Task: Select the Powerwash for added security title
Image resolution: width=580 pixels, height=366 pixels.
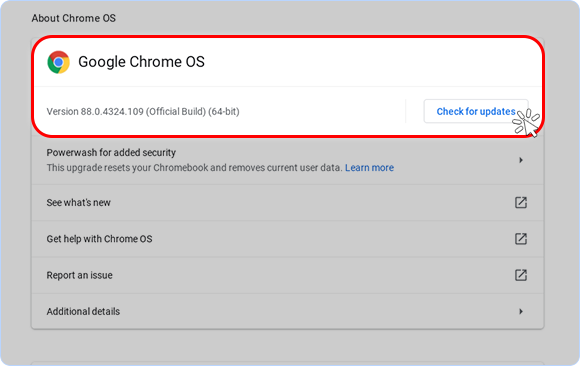Action: coord(111,152)
